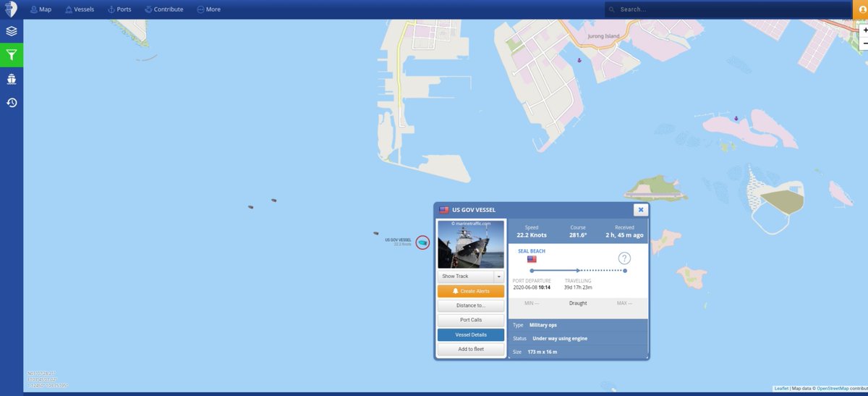Image resolution: width=868 pixels, height=396 pixels.
Task: Open the Contribute menu
Action: [x=163, y=9]
